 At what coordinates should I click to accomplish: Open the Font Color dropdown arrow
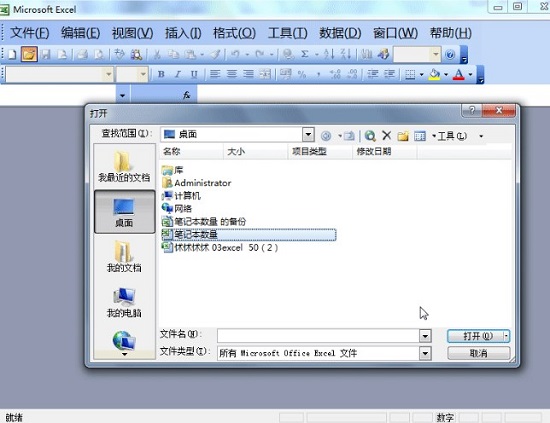pyautogui.click(x=470, y=74)
